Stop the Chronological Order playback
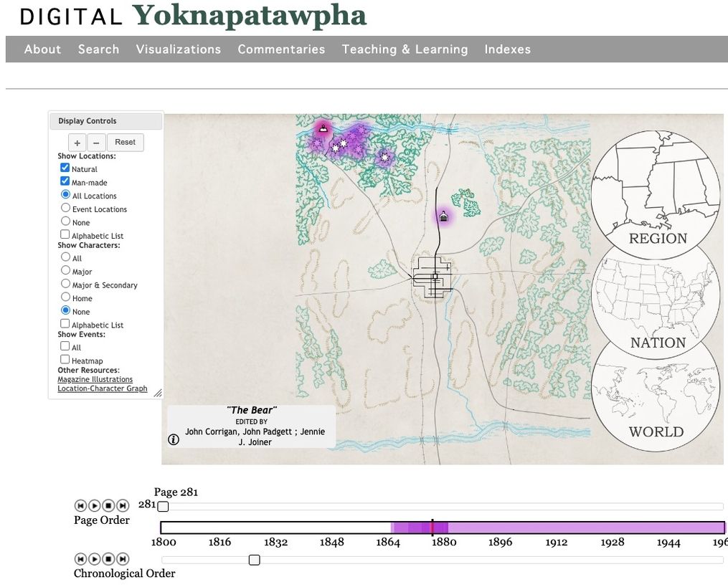The width and height of the screenshot is (728, 587). (x=108, y=558)
